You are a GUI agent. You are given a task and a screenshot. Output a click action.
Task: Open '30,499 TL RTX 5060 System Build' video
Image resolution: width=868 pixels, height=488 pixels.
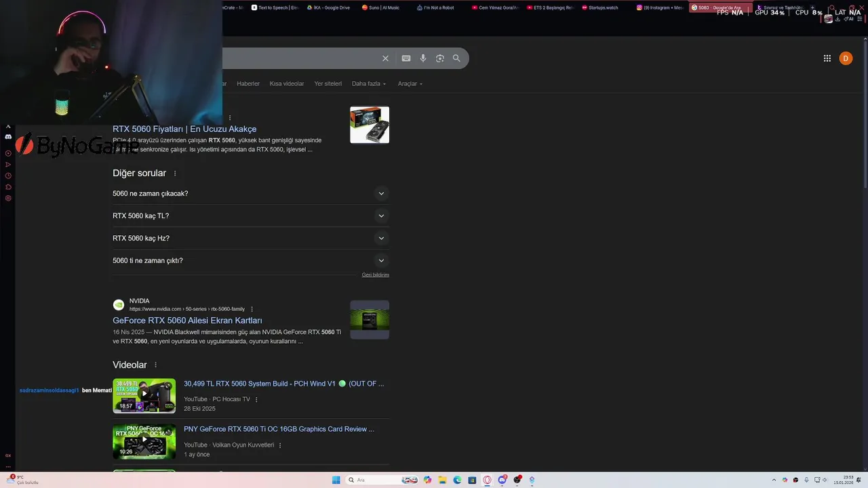283,384
